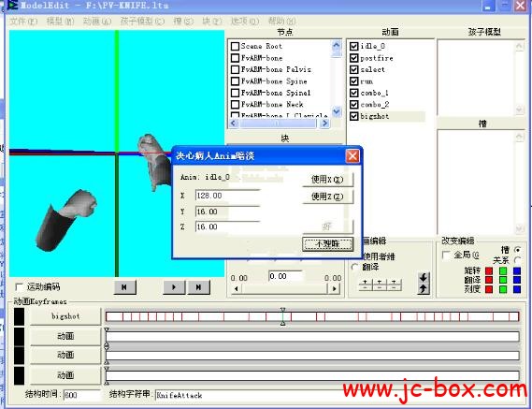Click the move-up arrow icon in animation edit
532x409 pixels.
pyautogui.click(x=424, y=289)
